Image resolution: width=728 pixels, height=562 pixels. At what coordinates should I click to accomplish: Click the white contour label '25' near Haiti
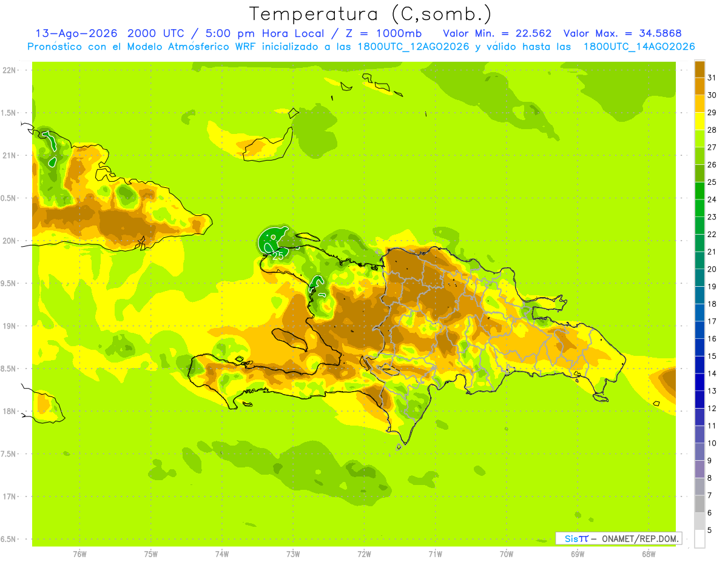click(x=278, y=255)
